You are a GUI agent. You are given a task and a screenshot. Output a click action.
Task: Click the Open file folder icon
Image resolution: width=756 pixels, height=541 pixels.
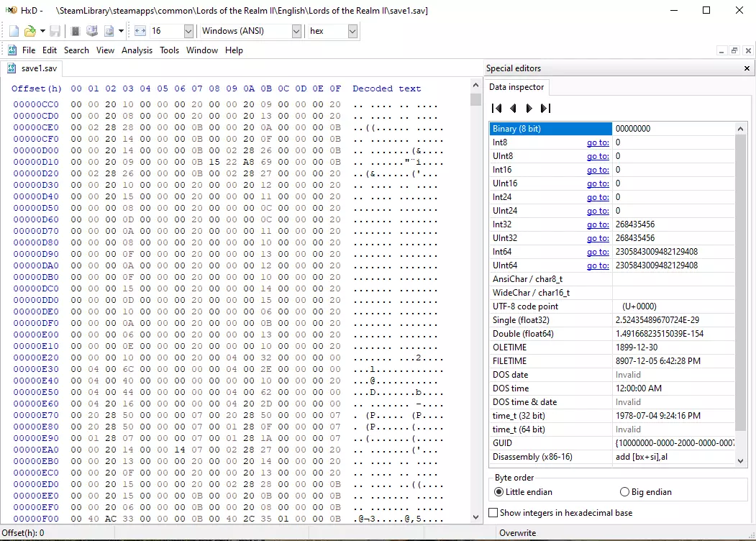[x=29, y=31]
